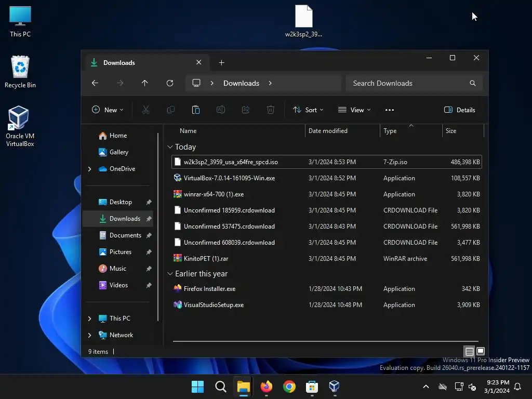
Task: Open the New dropdown menu
Action: coord(108,110)
